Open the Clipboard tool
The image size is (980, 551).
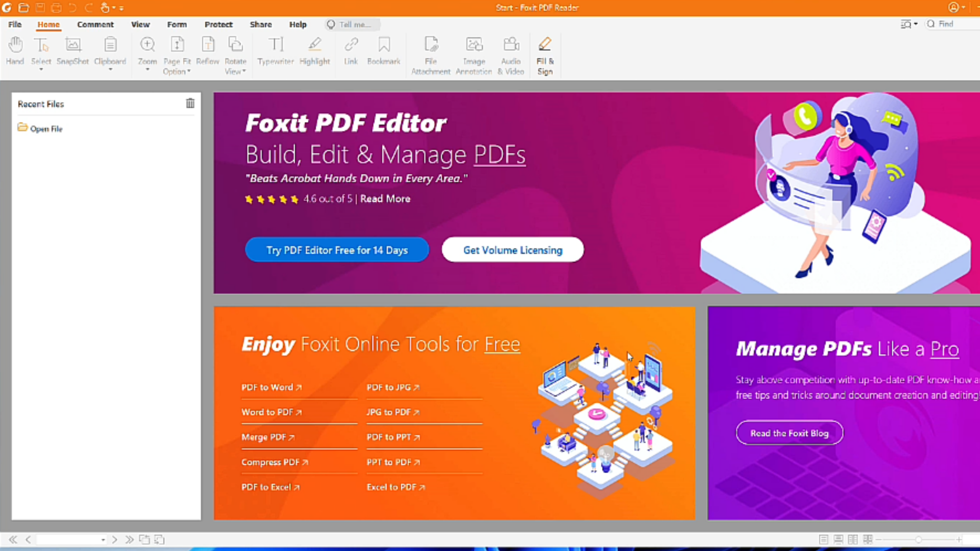[110, 50]
